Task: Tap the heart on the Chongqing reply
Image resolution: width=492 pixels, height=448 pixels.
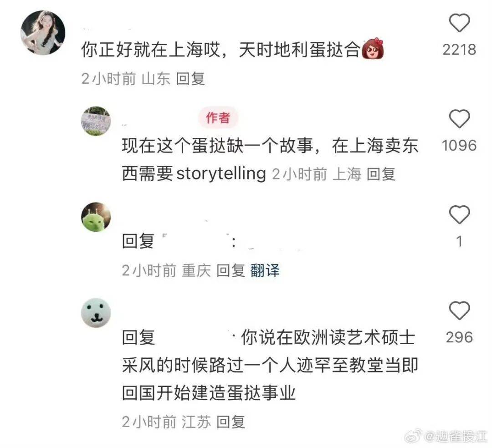Action: [x=459, y=214]
